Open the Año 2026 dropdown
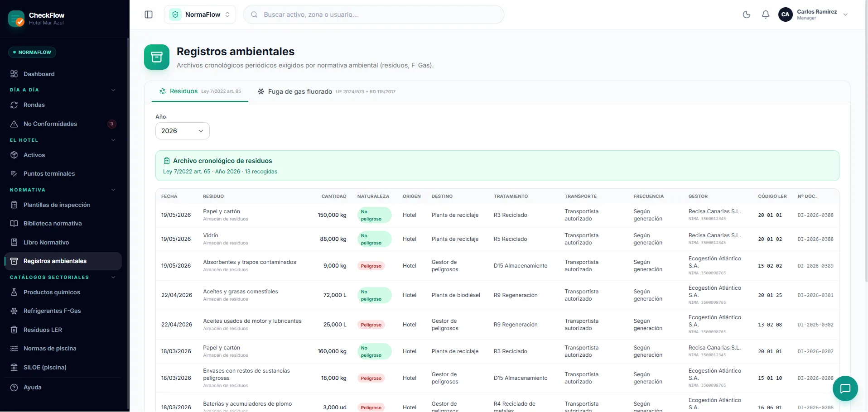 pyautogui.click(x=183, y=131)
